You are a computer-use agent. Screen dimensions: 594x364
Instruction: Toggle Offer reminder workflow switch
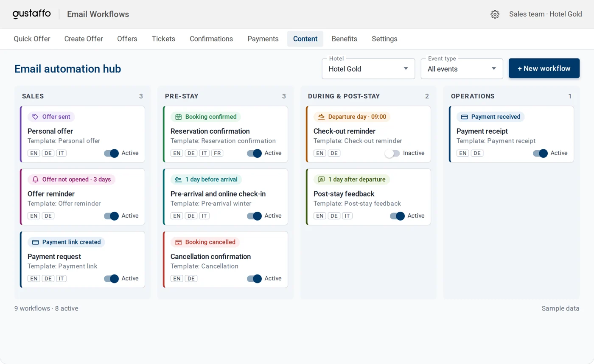[x=111, y=216]
